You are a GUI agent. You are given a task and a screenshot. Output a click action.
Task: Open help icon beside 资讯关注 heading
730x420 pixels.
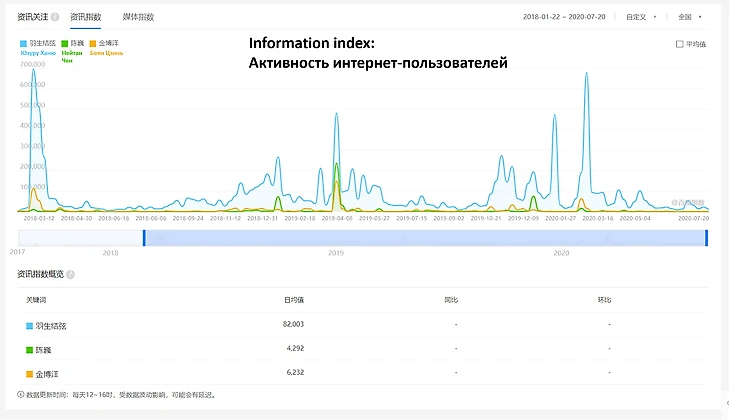(55, 17)
